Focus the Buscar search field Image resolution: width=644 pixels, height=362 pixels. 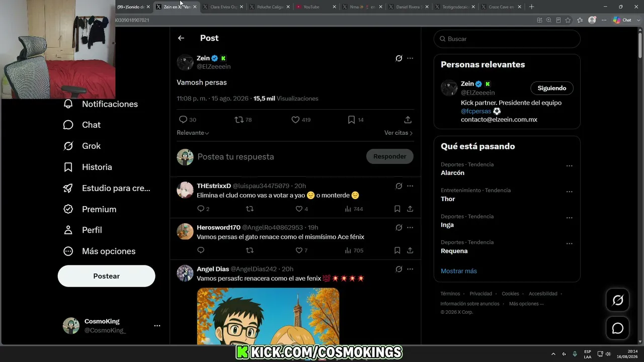507,39
